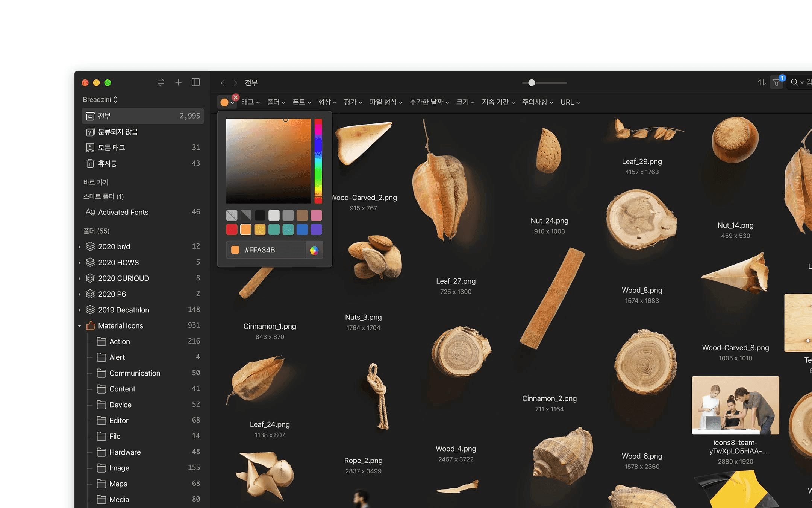This screenshot has width=812, height=508.
Task: Click the Alert folder icon
Action: coord(101,357)
